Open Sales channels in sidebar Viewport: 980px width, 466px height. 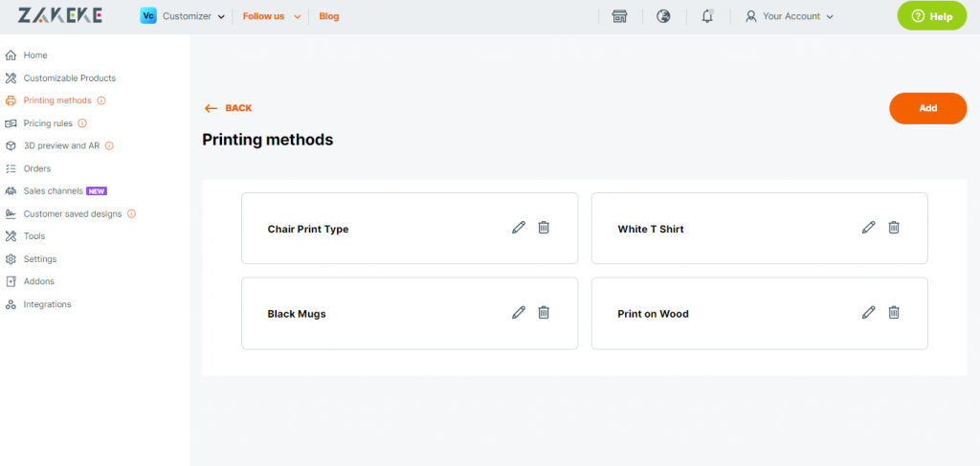(x=52, y=191)
